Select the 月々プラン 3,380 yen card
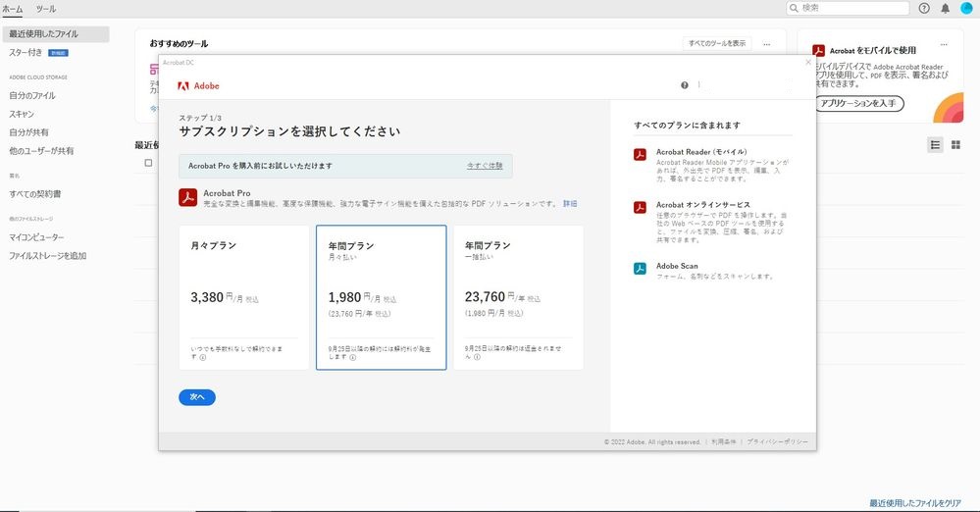 (243, 297)
